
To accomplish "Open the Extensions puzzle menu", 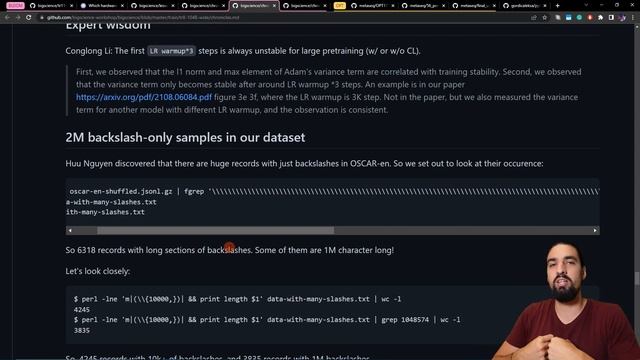I will point(600,18).
